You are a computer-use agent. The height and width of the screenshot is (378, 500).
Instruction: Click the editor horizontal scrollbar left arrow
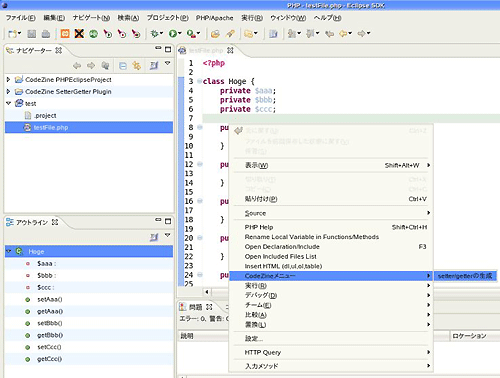coord(207,292)
